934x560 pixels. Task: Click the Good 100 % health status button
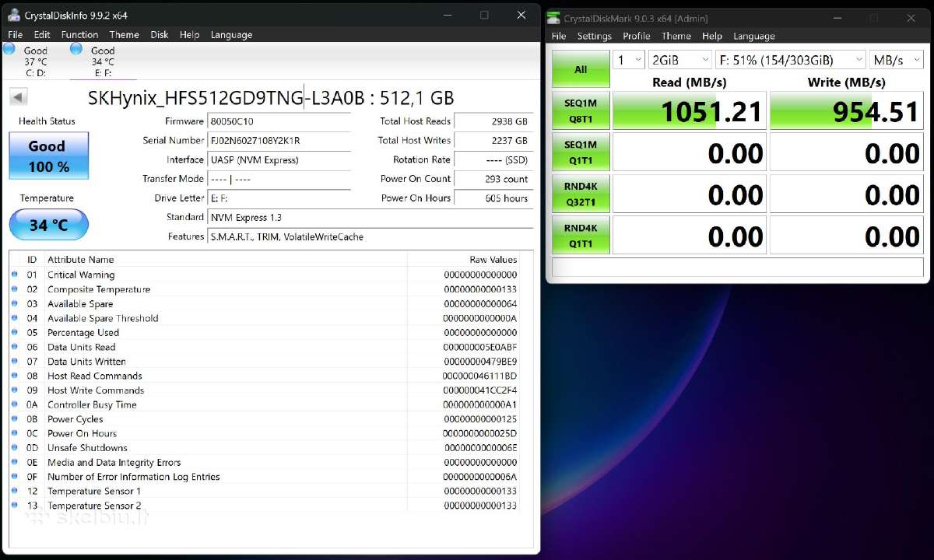48,156
